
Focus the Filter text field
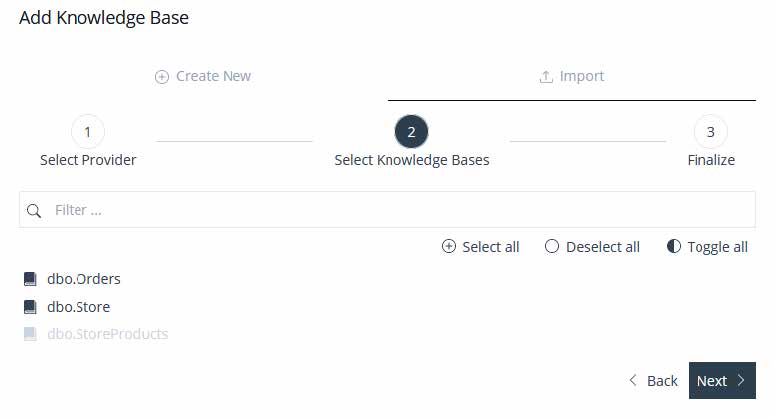pos(388,210)
